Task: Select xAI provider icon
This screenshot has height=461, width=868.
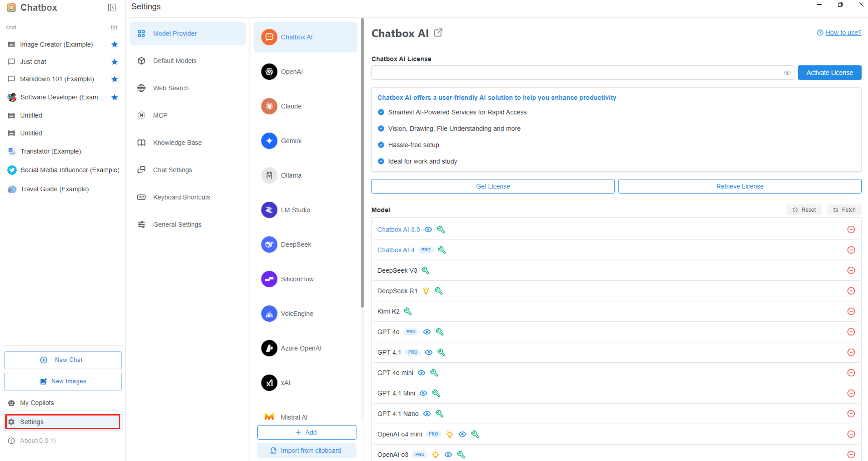Action: (x=269, y=383)
